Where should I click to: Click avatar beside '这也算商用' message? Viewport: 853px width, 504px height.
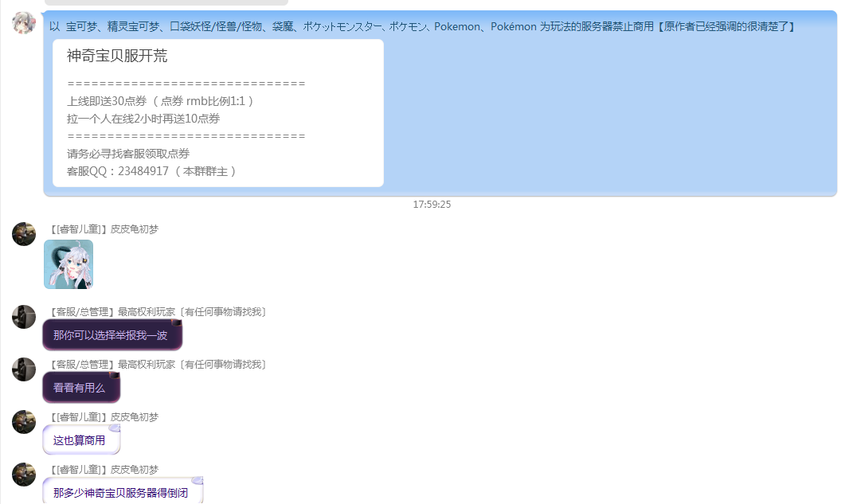tap(24, 422)
